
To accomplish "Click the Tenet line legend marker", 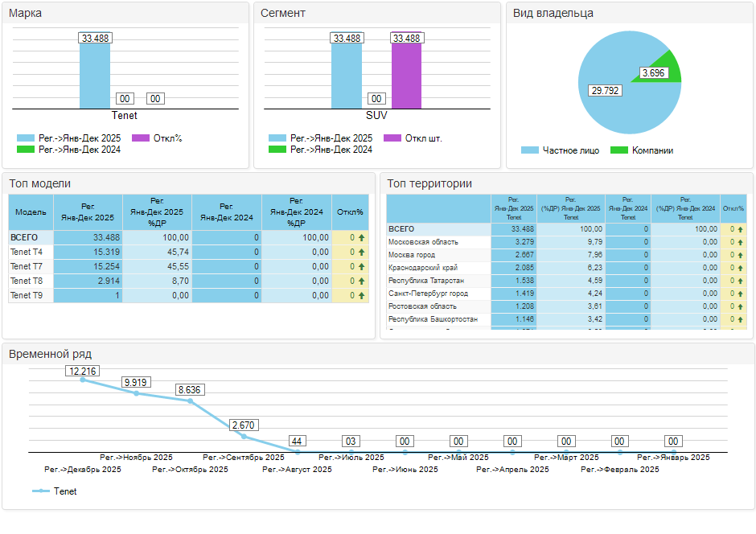I will (41, 491).
